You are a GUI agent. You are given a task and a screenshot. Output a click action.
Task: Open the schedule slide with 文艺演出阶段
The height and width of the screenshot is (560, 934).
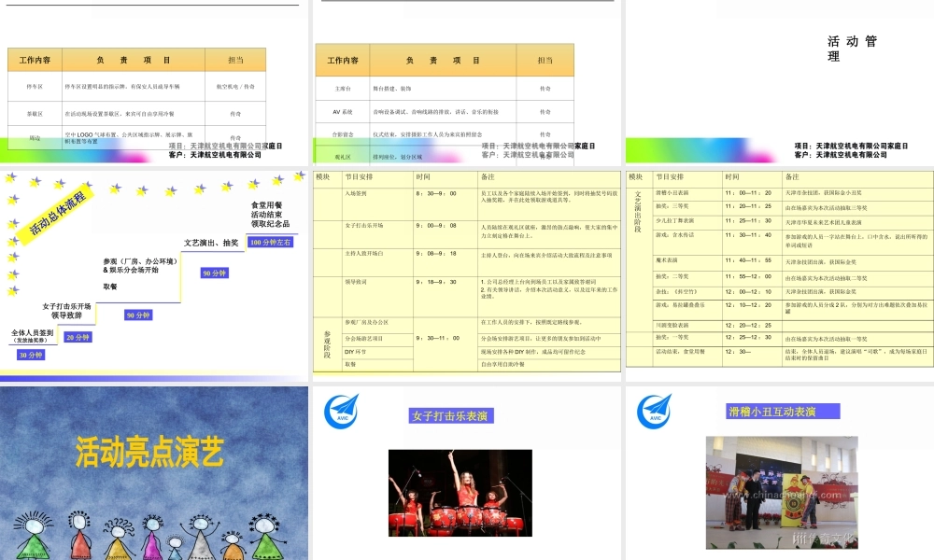780,275
